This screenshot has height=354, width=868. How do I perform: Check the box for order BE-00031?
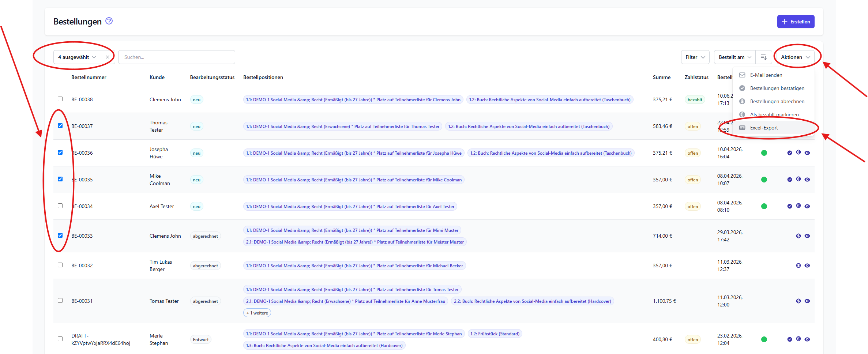60,301
